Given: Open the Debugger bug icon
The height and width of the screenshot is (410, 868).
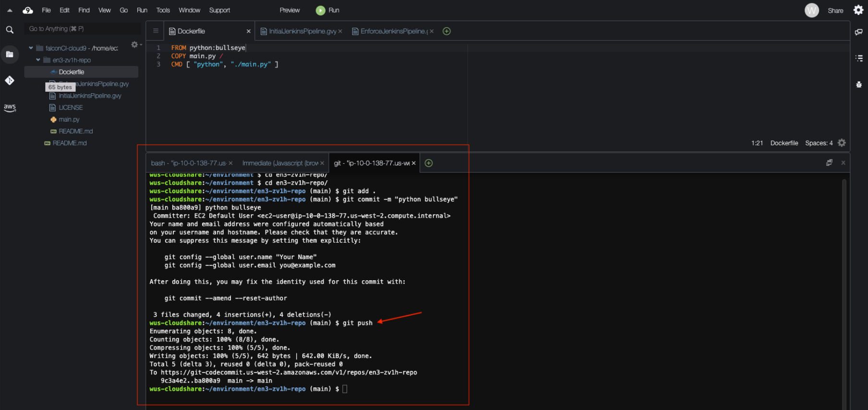Looking at the screenshot, I should [x=858, y=85].
